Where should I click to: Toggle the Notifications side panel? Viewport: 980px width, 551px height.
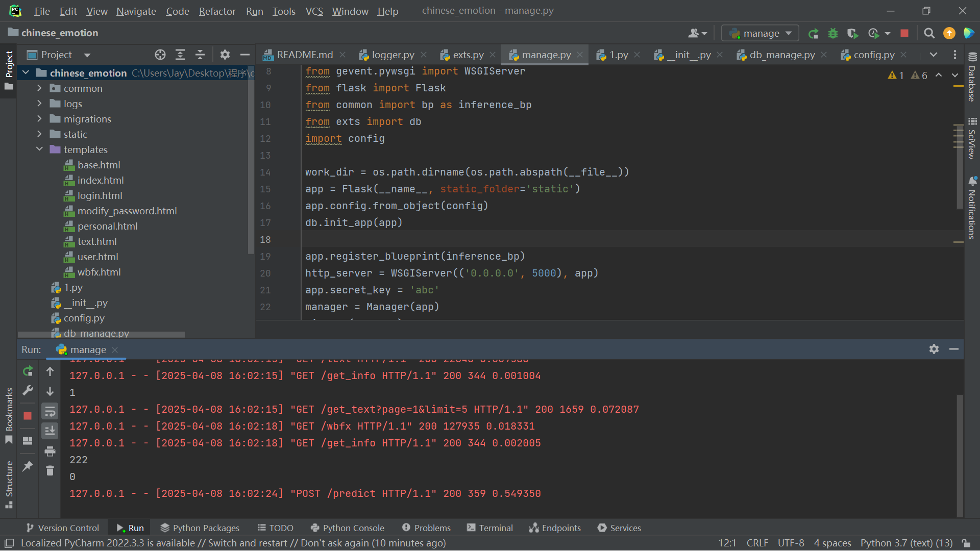click(972, 208)
